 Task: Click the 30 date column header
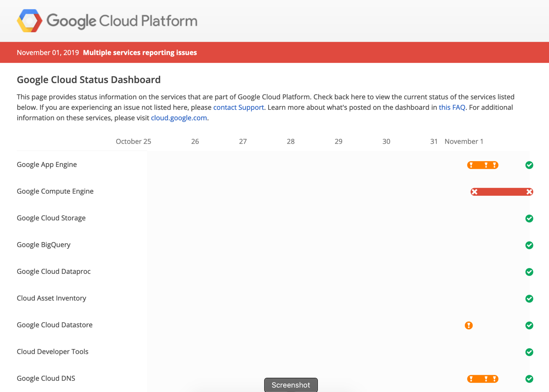386,141
